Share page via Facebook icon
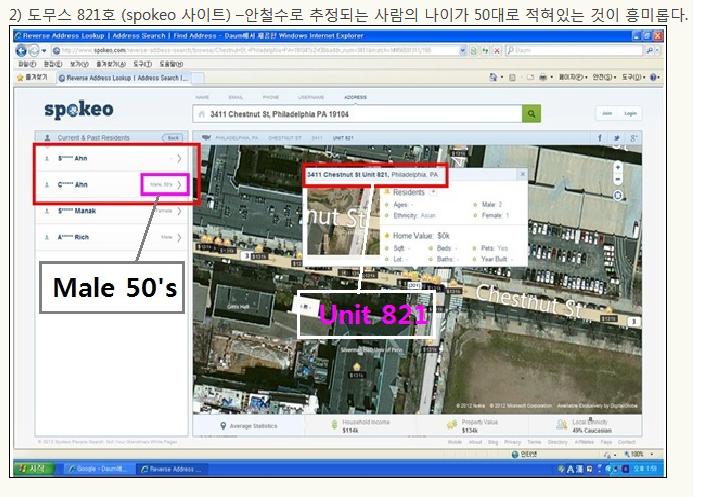 tap(600, 137)
